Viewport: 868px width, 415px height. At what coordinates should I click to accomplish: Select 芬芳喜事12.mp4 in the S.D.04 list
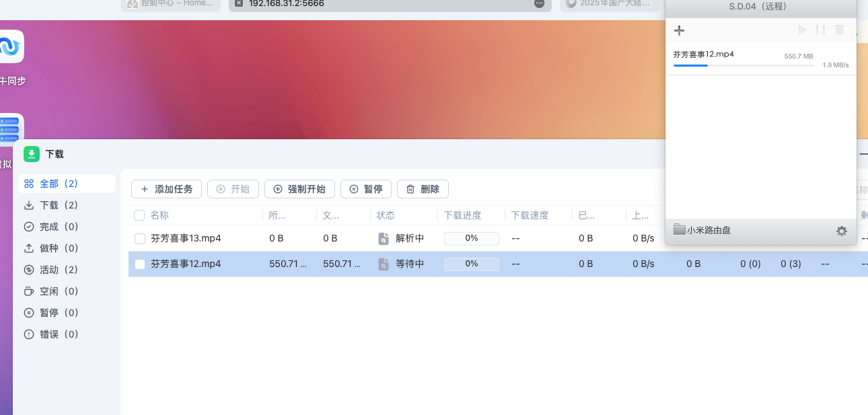pos(761,59)
